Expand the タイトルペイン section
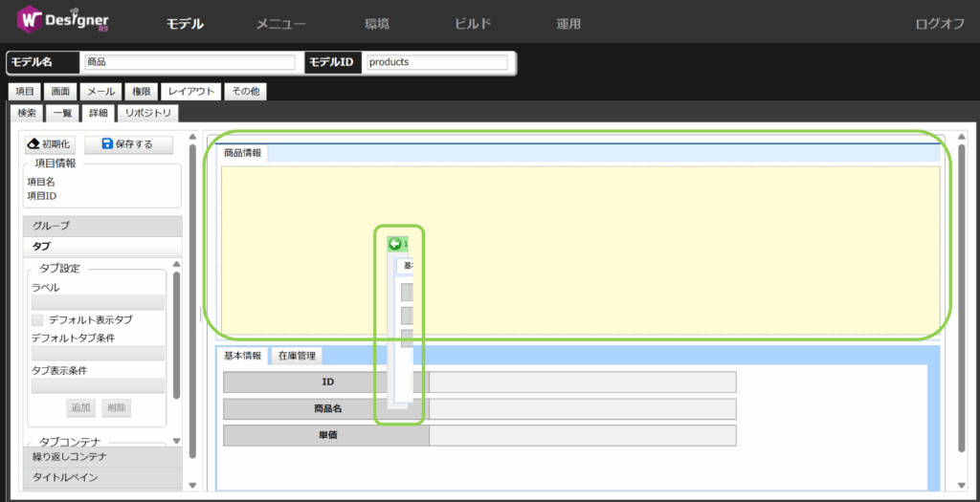Screen dimensions: 980x502 click(x=101, y=477)
